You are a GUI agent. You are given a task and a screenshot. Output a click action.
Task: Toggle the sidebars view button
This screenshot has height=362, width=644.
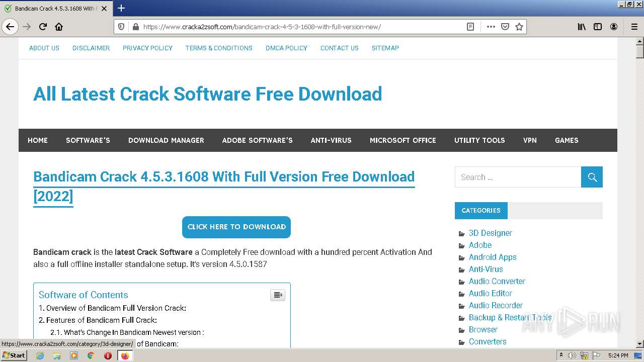tap(598, 27)
